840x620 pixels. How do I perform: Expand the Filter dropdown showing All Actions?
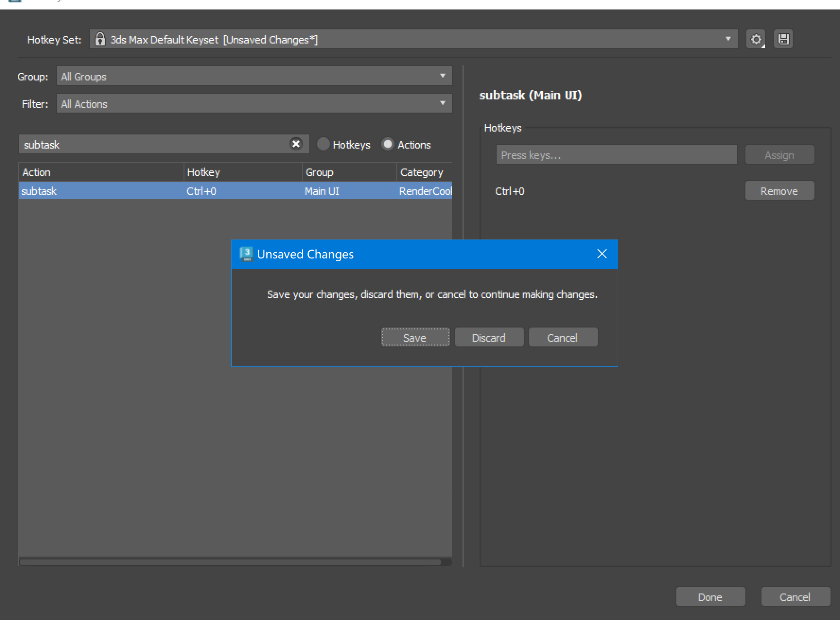tap(443, 104)
